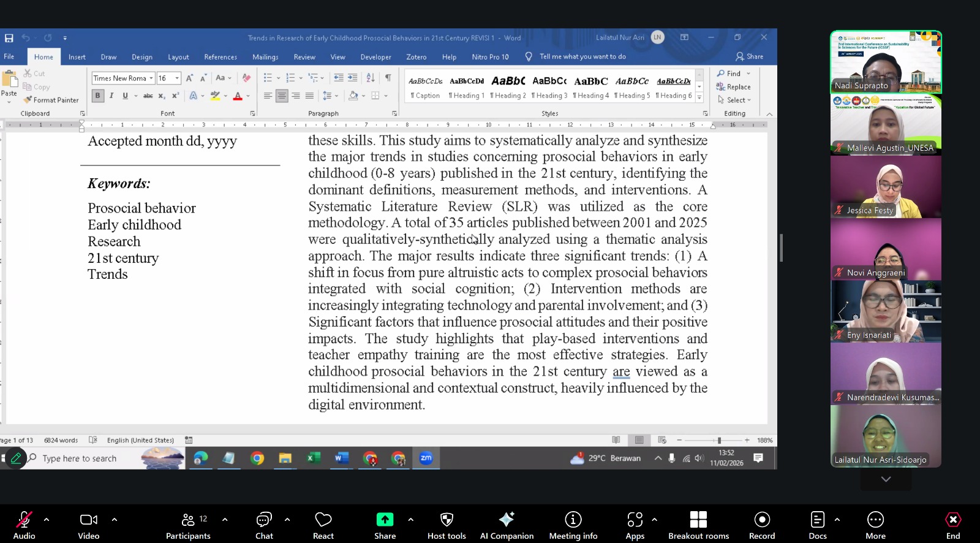Open the font name dropdown

pyautogui.click(x=151, y=78)
